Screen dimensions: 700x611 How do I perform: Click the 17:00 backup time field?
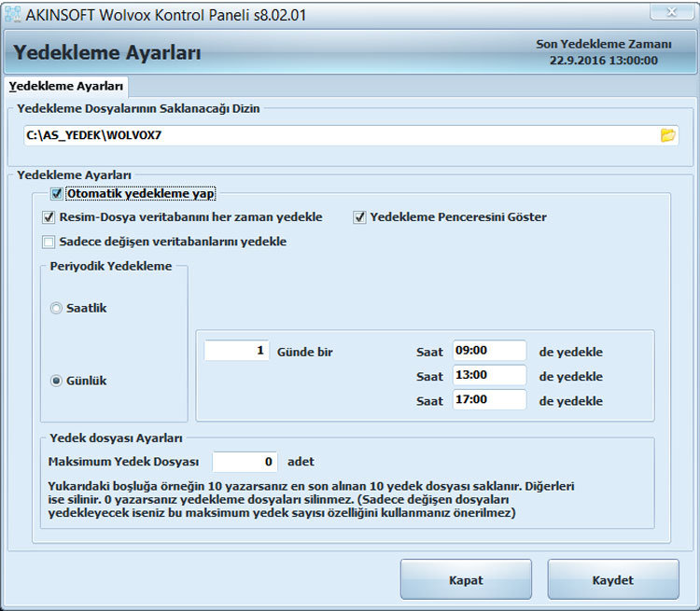tap(489, 399)
